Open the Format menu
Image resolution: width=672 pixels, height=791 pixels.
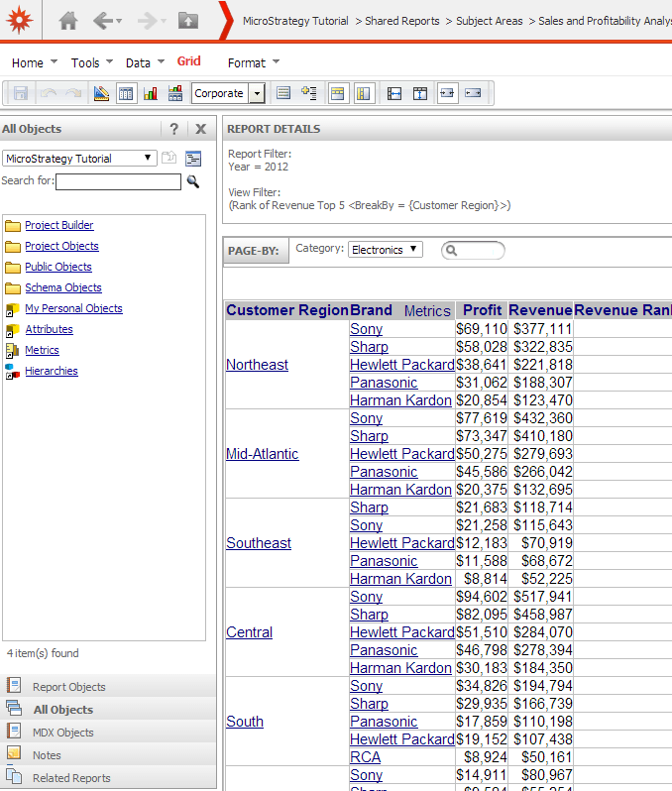[x=246, y=62]
